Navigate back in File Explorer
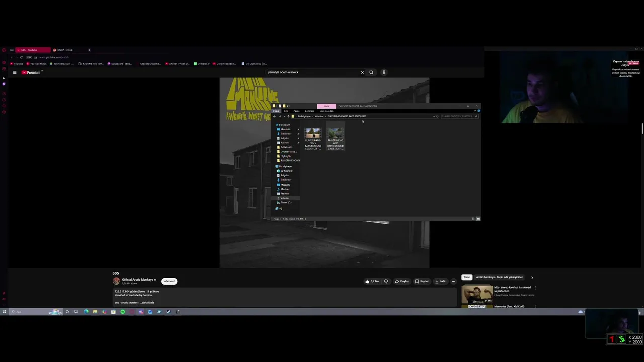The height and width of the screenshot is (362, 644). [274, 116]
